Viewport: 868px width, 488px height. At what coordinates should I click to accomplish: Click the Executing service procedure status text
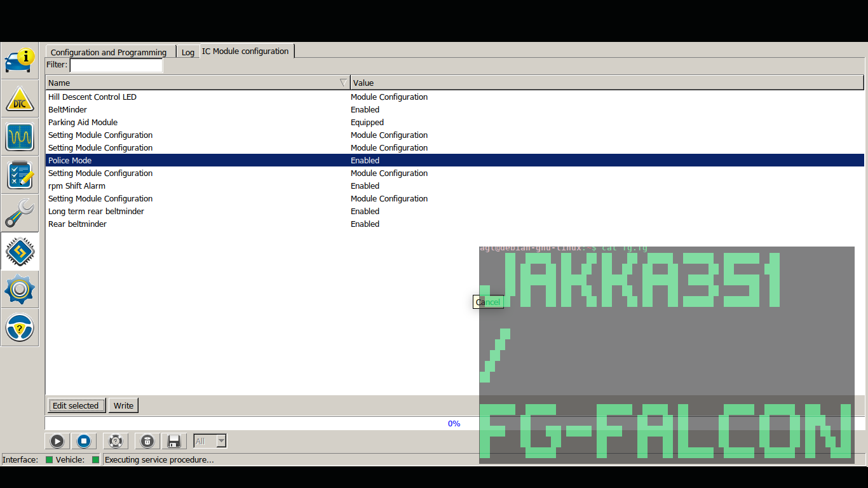point(159,459)
